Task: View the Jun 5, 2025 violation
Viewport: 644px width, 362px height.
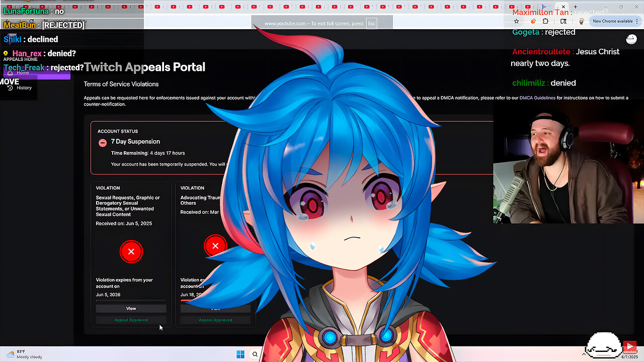Action: 131,308
